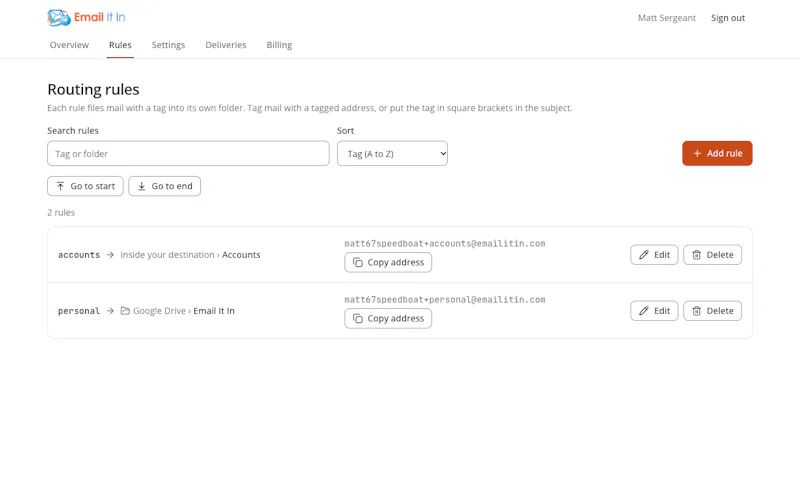This screenshot has height=479, width=800.
Task: Click the Routing rules heading
Action: [x=93, y=89]
